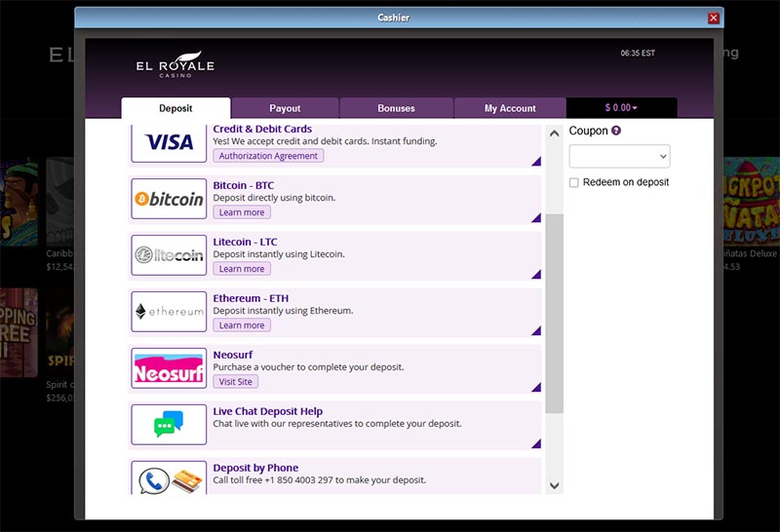Click Learn more under Bitcoin
Viewport: 780px width, 532px height.
pyautogui.click(x=242, y=212)
